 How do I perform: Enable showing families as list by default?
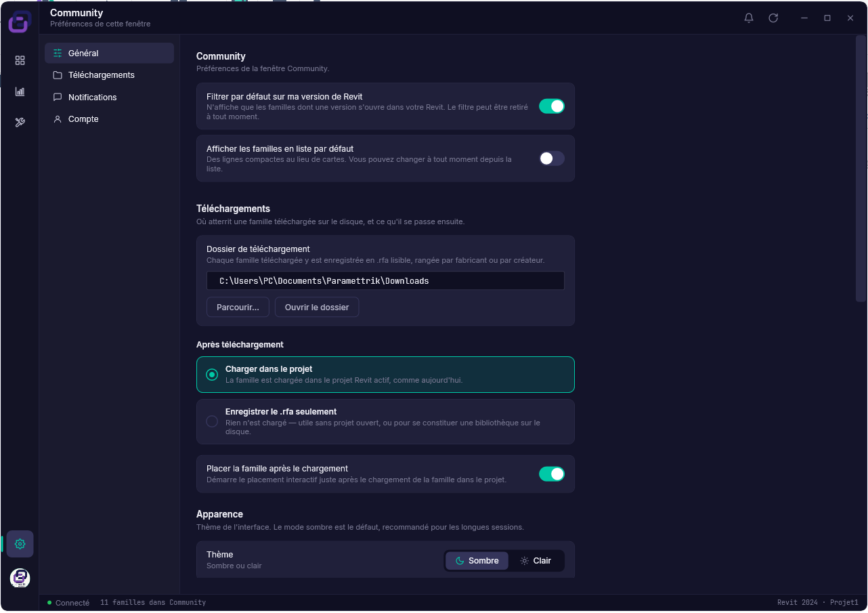551,158
